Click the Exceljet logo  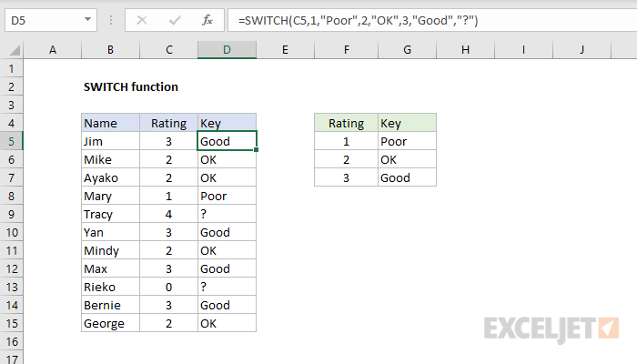551,327
